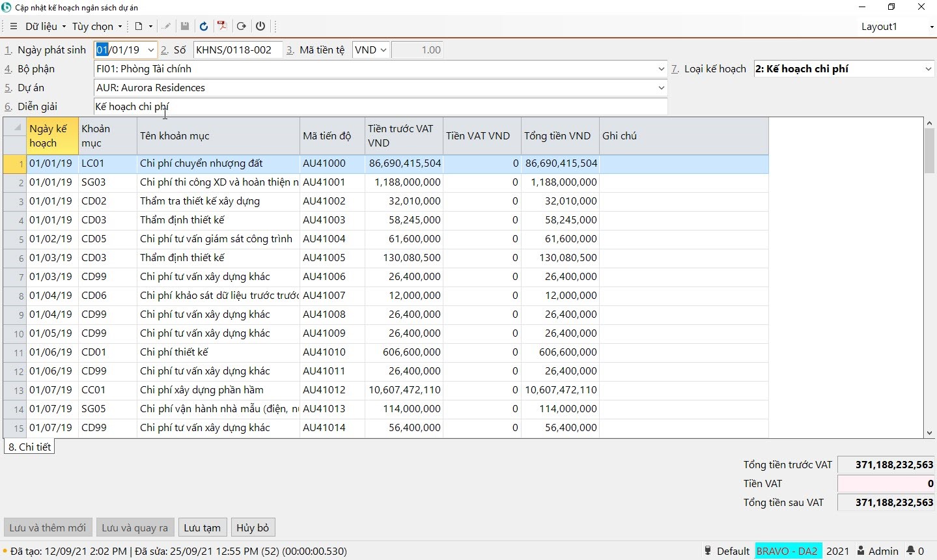Click the Tổng tiền trước VAT total field

pos(886,465)
